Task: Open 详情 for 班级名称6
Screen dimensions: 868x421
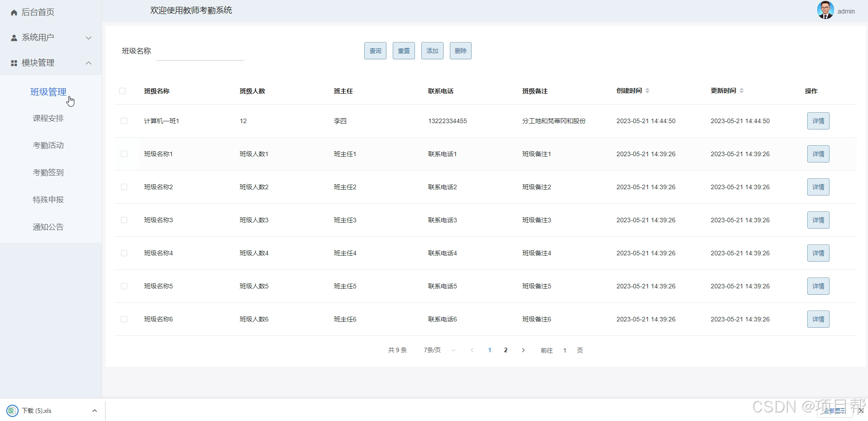Action: 818,319
